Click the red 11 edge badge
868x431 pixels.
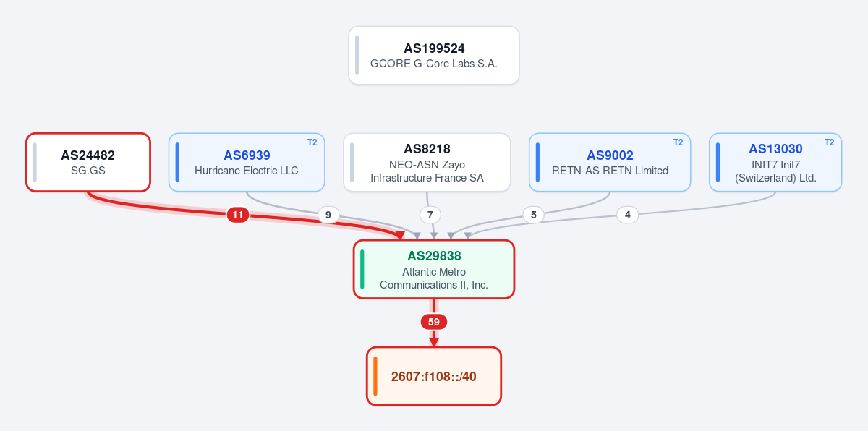pyautogui.click(x=238, y=215)
